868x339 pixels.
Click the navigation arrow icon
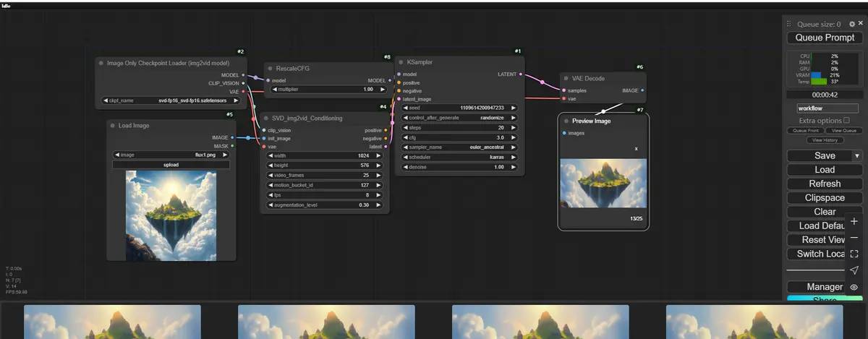tap(854, 270)
